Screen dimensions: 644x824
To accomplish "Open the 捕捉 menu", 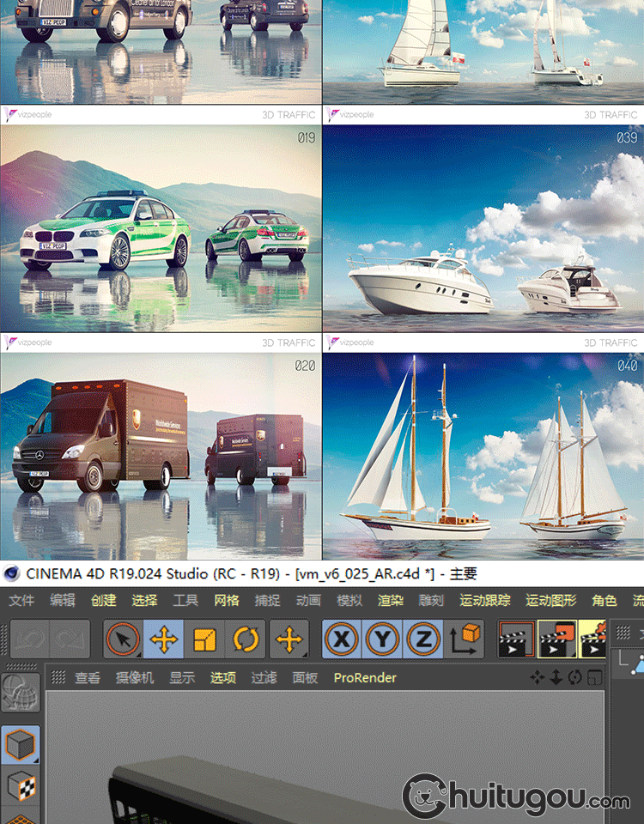I will (268, 600).
